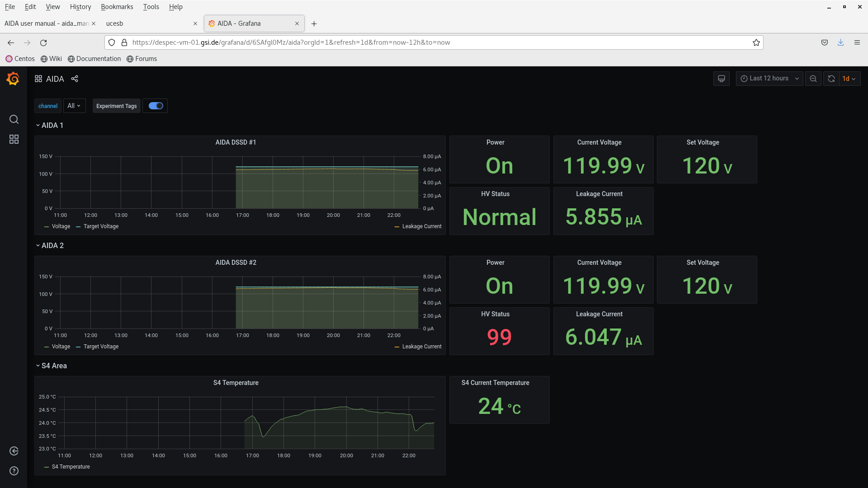Zoom out the time range
The width and height of the screenshot is (868, 488).
[813, 79]
